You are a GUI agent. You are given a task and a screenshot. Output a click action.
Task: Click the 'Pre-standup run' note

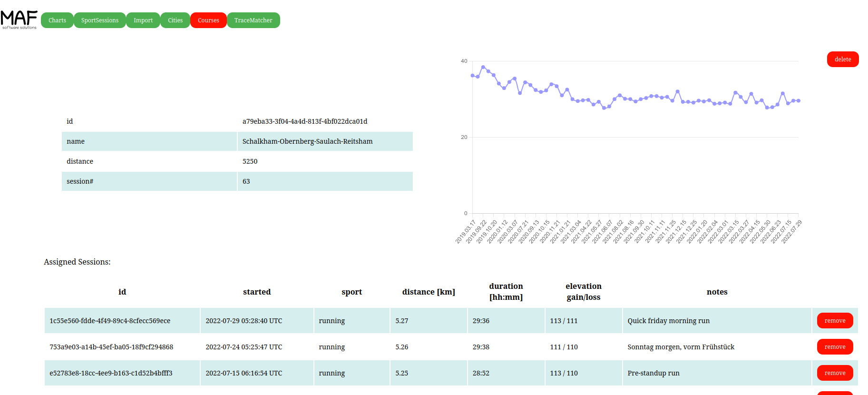point(653,373)
